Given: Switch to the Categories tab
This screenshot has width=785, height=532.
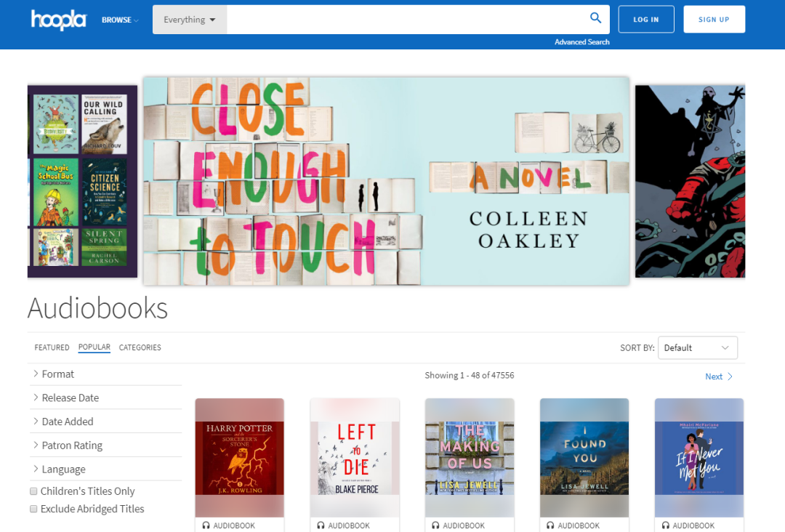Looking at the screenshot, I should (x=140, y=347).
